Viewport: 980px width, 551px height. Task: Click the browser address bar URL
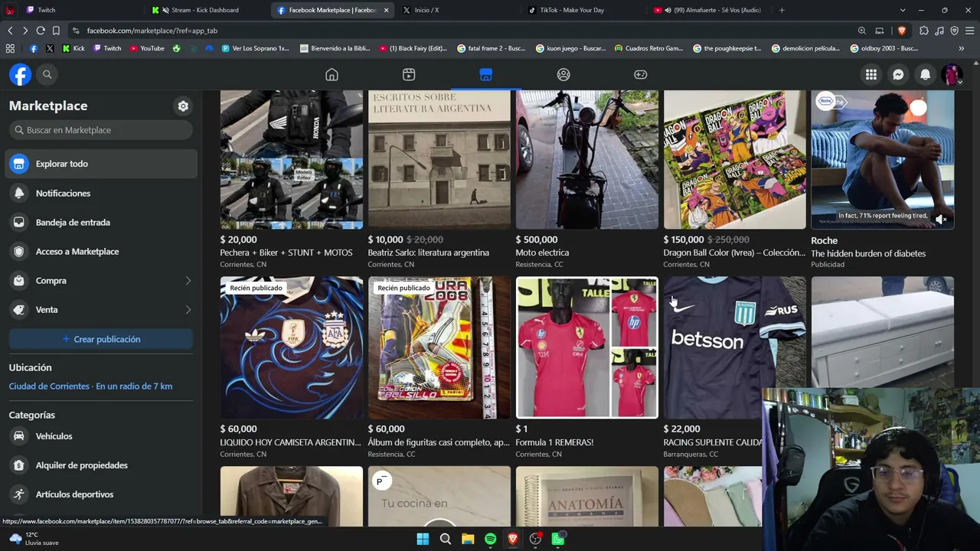click(x=152, y=31)
